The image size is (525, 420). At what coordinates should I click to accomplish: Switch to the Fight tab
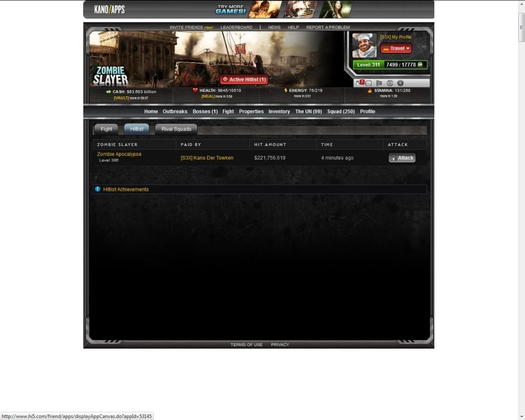[x=106, y=129]
